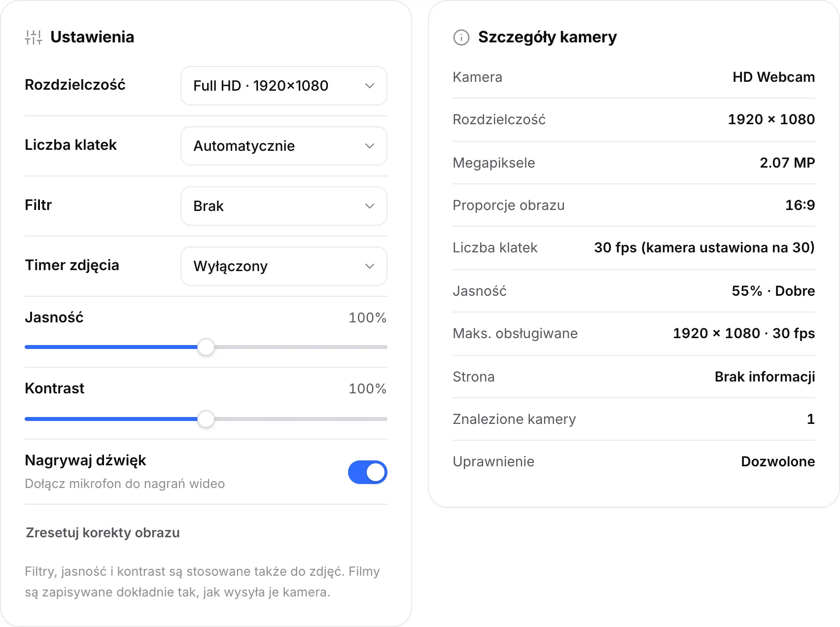Screen dimensions: 840x627
Task: Open the Filtr dropdown showing Brak
Action: (284, 206)
